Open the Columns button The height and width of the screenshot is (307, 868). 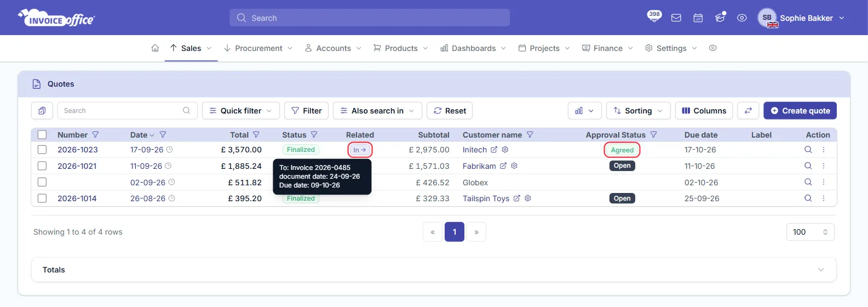click(x=704, y=111)
